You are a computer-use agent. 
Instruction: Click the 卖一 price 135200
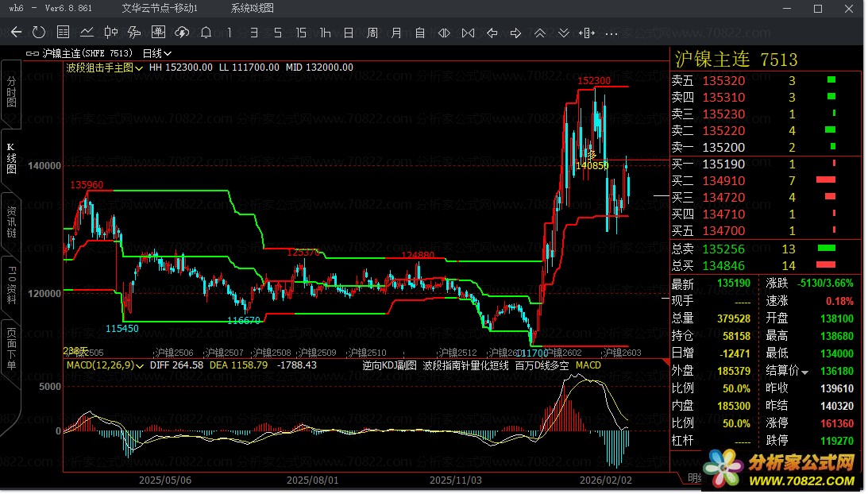(724, 148)
